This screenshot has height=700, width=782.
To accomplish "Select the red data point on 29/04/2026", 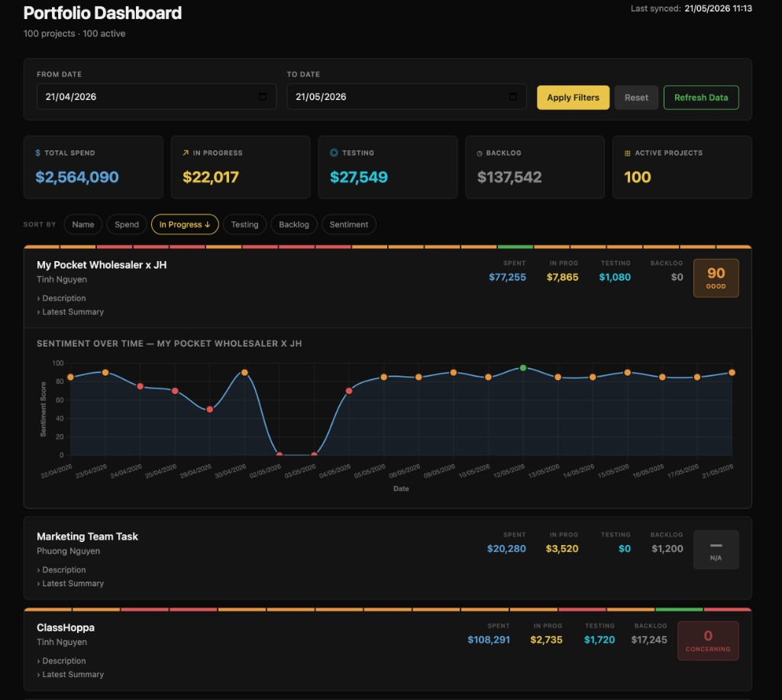I will (x=209, y=409).
